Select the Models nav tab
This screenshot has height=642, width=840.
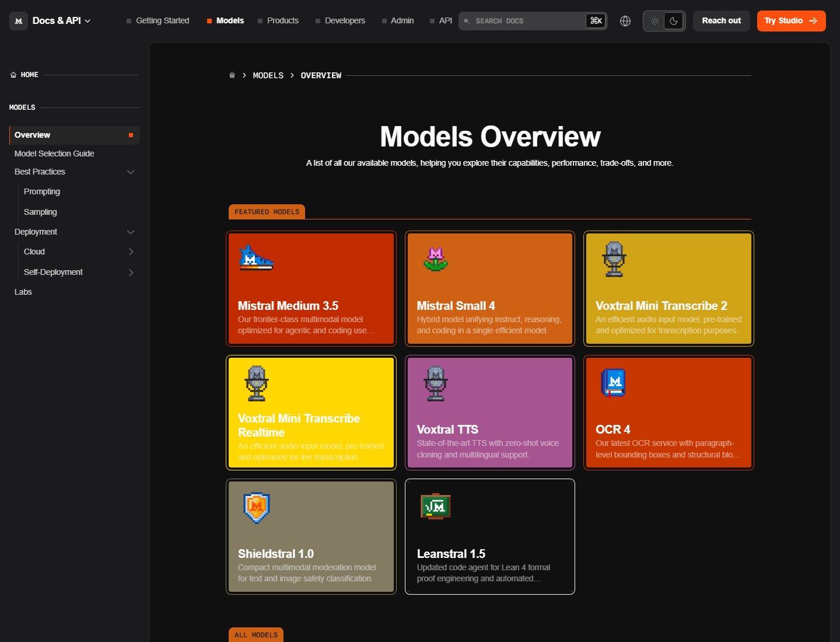(225, 20)
